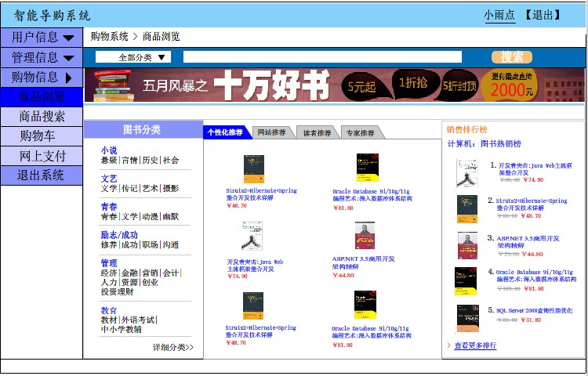Open the 动漫 subcategory
Viewport: 588px width, 376px height.
[150, 216]
